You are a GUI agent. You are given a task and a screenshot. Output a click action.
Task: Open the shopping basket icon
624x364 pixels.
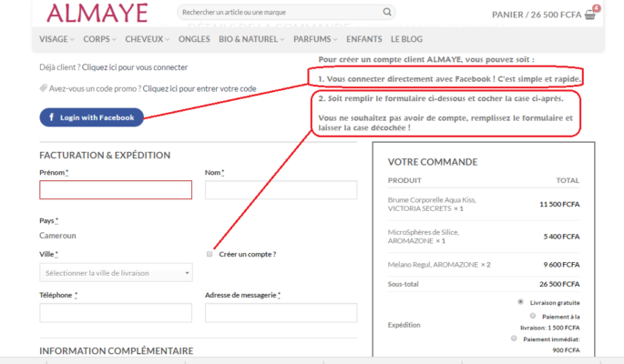coord(590,15)
